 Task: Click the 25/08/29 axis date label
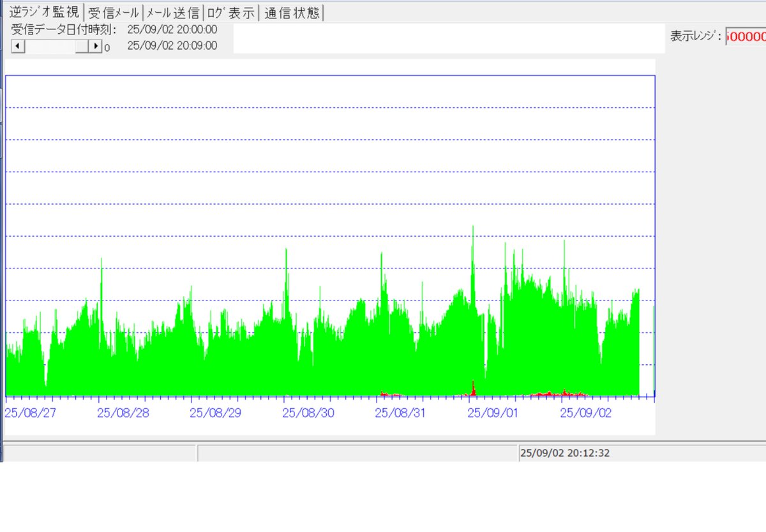(216, 413)
